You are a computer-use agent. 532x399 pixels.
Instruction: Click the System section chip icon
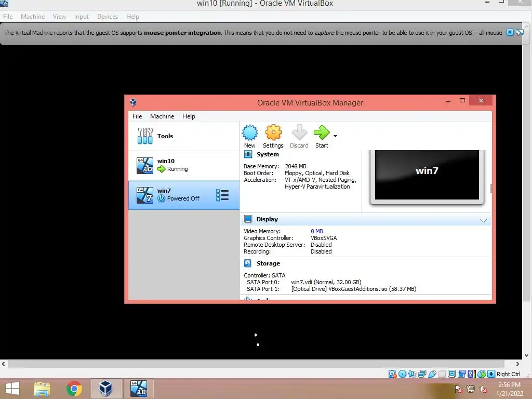coord(248,154)
